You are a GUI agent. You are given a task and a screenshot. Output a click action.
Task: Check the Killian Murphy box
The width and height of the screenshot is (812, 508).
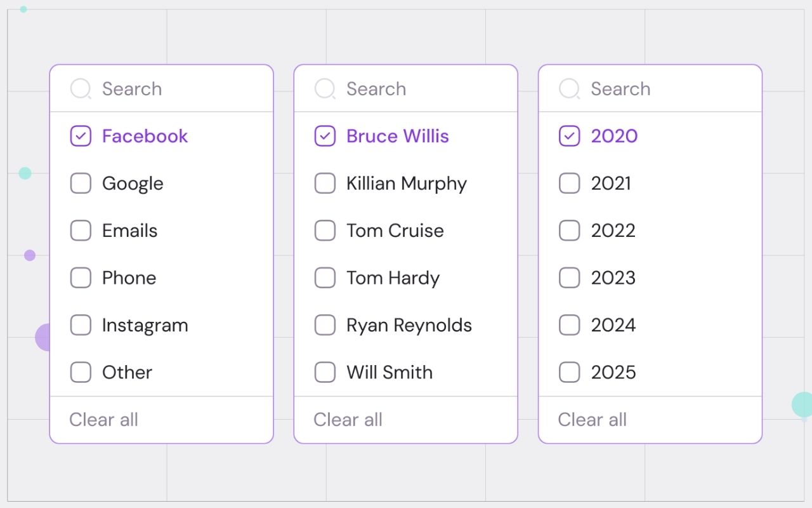click(325, 184)
